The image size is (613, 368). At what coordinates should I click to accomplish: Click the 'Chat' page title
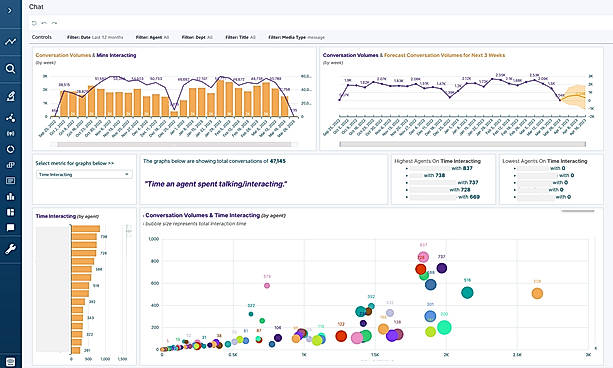tap(36, 7)
